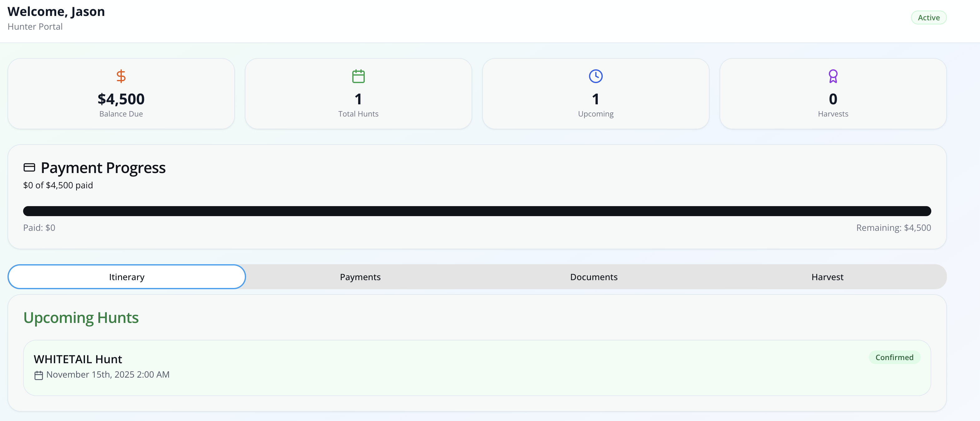Click the Total Hunts label
Screen dimensions: 980x421
(359, 114)
